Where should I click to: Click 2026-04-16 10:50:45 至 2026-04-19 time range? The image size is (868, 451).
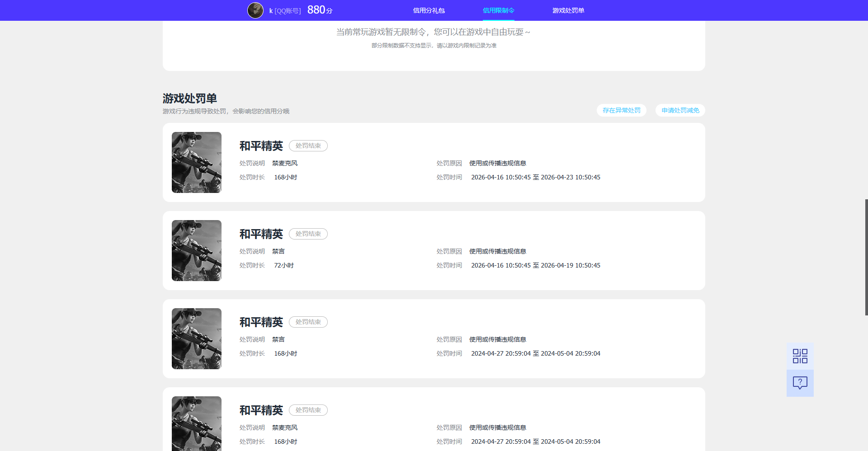pyautogui.click(x=536, y=265)
